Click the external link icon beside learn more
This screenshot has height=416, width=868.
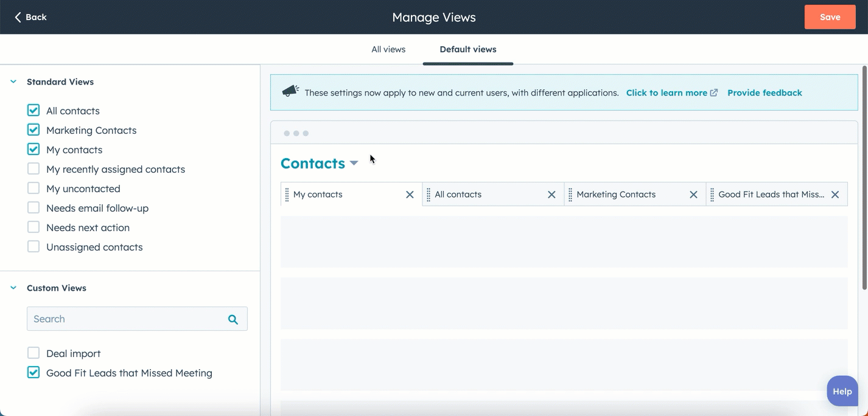coord(714,93)
